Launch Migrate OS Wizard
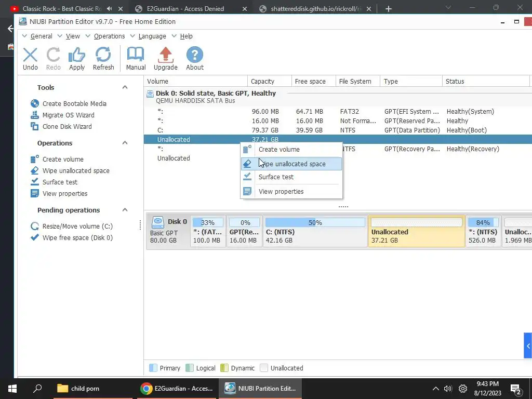The height and width of the screenshot is (399, 532). [62, 115]
